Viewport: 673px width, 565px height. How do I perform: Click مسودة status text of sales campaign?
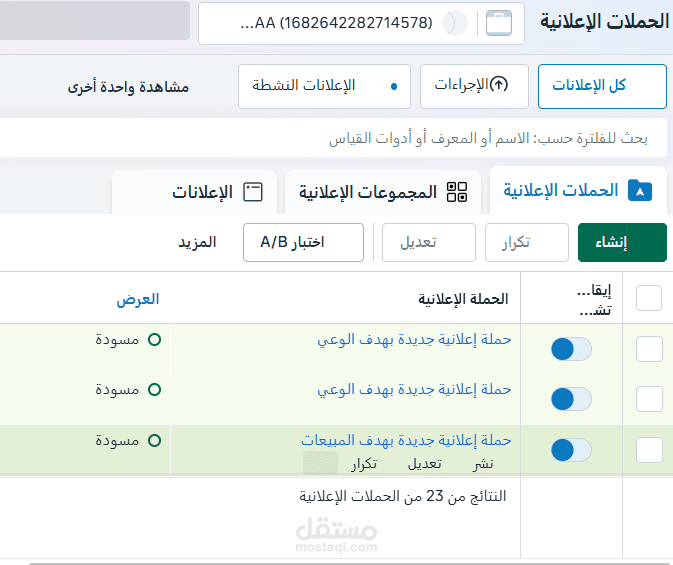tap(117, 440)
